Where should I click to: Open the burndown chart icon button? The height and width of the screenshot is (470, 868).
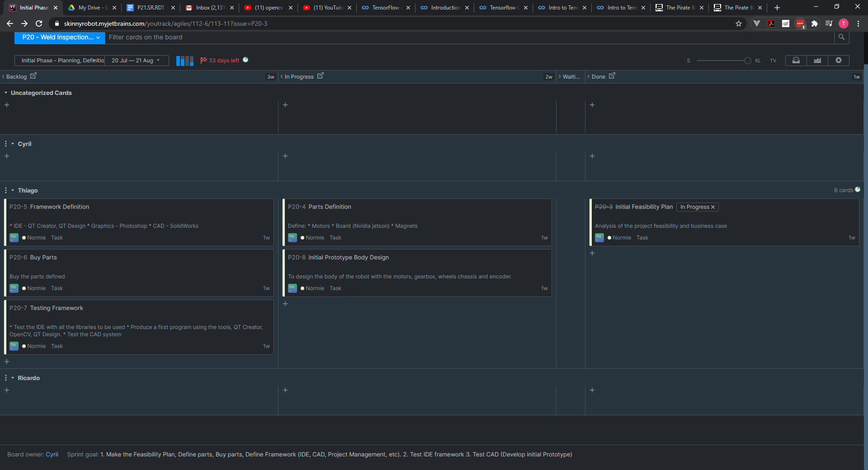(x=817, y=61)
